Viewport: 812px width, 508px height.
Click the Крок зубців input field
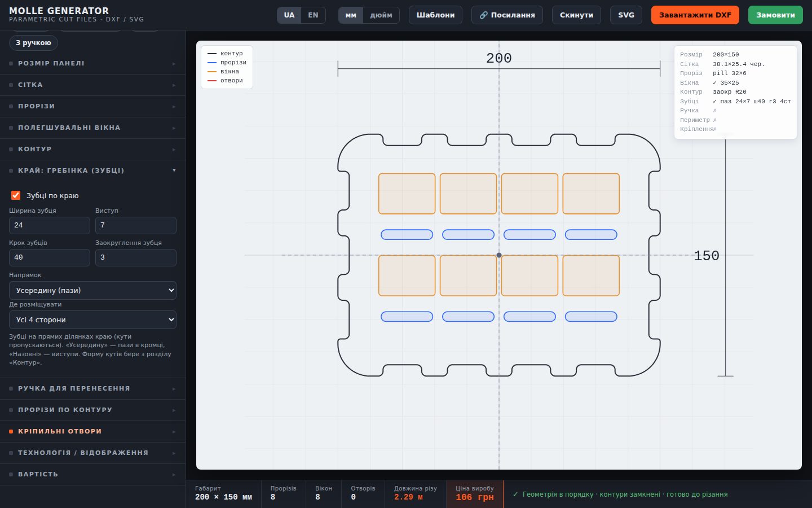point(50,257)
